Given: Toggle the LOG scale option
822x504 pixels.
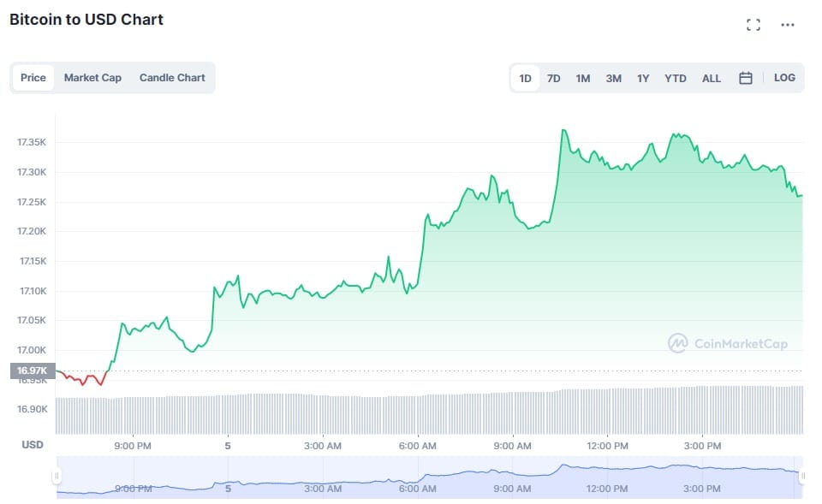Looking at the screenshot, I should pos(785,78).
